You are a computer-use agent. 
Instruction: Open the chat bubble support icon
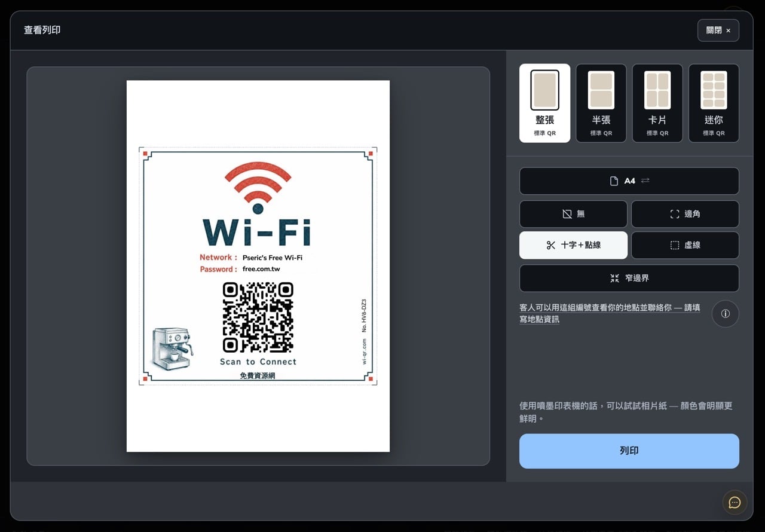tap(735, 503)
